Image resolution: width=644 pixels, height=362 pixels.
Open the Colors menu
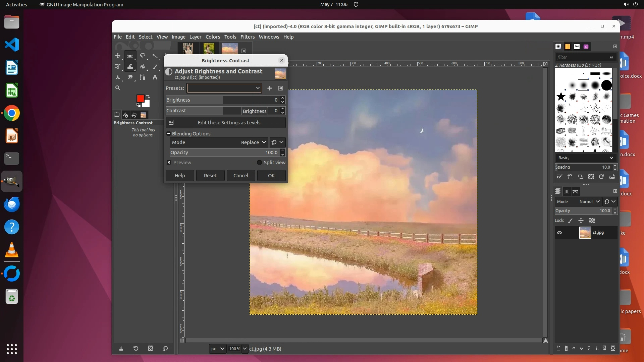pyautogui.click(x=213, y=37)
